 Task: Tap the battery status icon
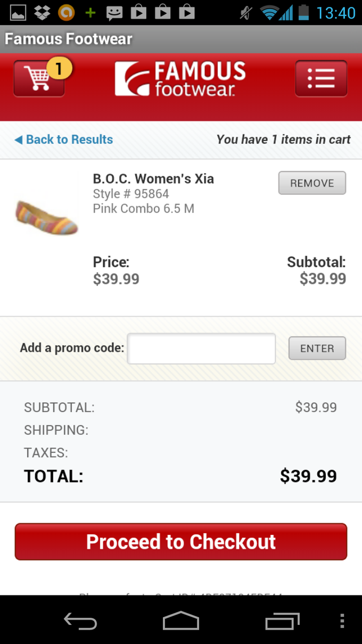click(303, 12)
